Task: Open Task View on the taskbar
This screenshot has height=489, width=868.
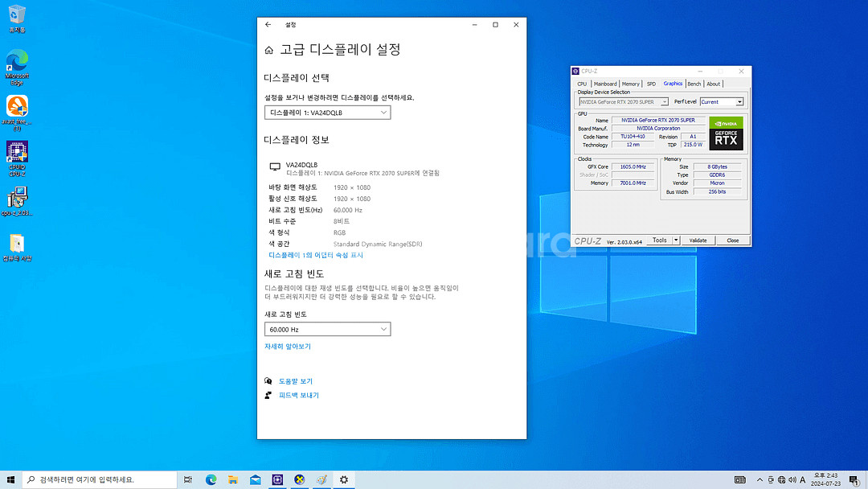Action: 188,479
